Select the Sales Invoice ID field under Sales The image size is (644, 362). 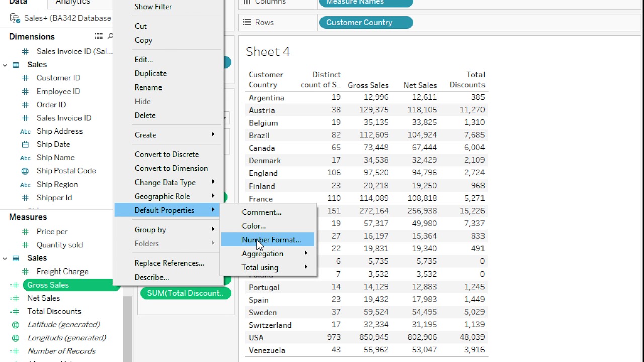tap(64, 118)
